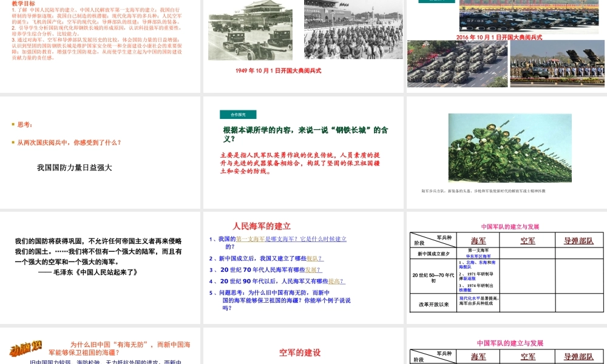607x364 pixels.
Task: Click the 导弹部队 header on the bottom-right slide
Action: pyautogui.click(x=578, y=357)
